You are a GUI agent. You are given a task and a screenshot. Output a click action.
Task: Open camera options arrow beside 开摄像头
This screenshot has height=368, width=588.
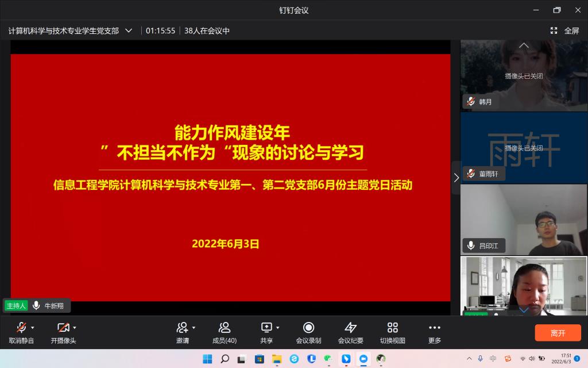click(x=74, y=328)
